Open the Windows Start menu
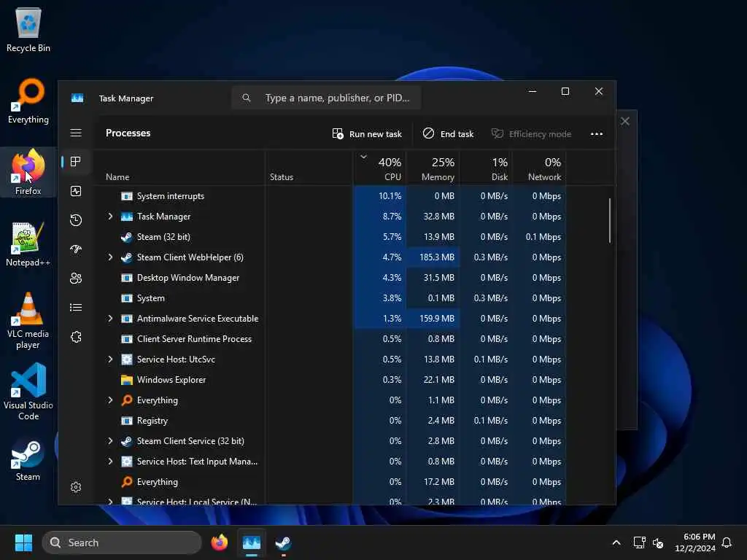The width and height of the screenshot is (747, 560). [x=23, y=542]
